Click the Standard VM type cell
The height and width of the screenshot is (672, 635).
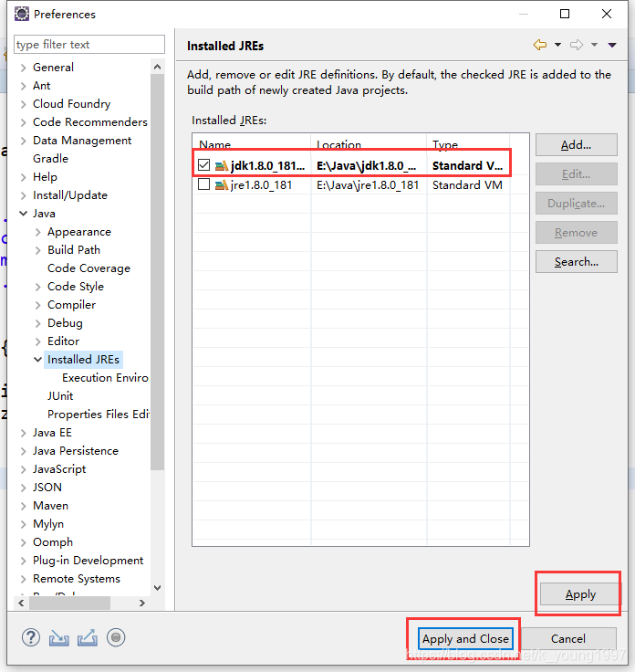coord(467,185)
